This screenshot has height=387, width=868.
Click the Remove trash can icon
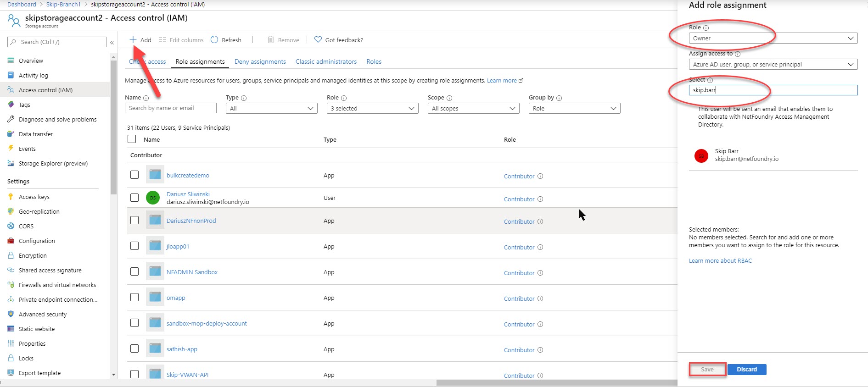[x=271, y=39]
